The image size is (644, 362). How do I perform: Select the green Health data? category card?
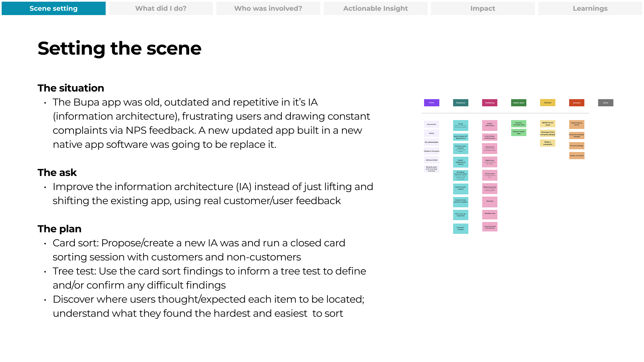519,103
